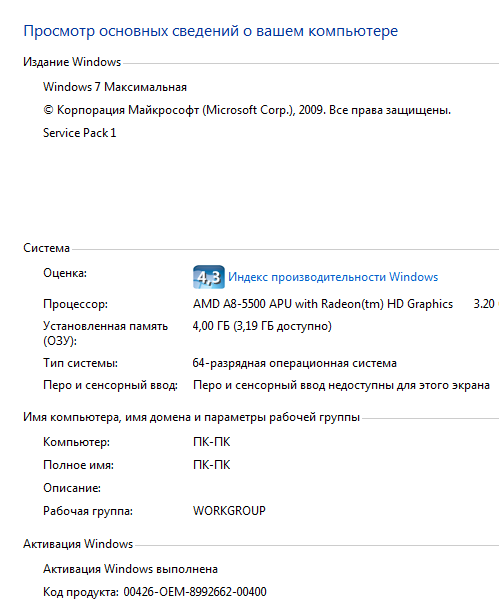Image resolution: width=499 pixels, height=612 pixels.
Task: Click the Издание Windows section header
Action: (x=72, y=62)
